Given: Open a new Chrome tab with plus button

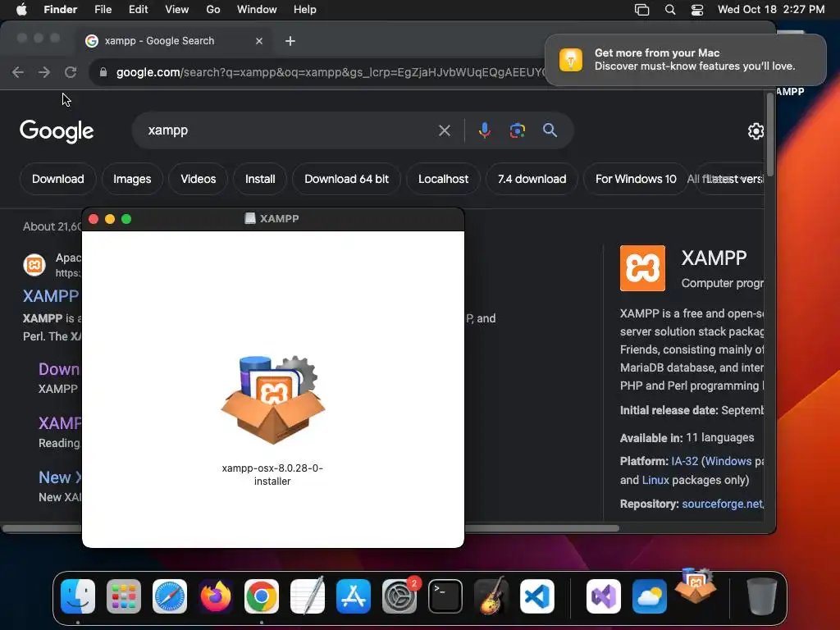Looking at the screenshot, I should coord(290,41).
